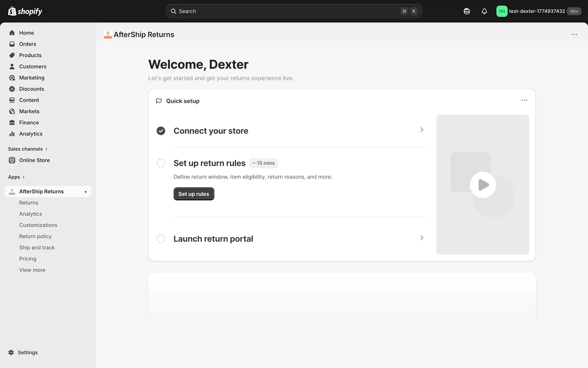This screenshot has height=368, width=588.
Task: Click the Customers person icon
Action: tap(12, 67)
